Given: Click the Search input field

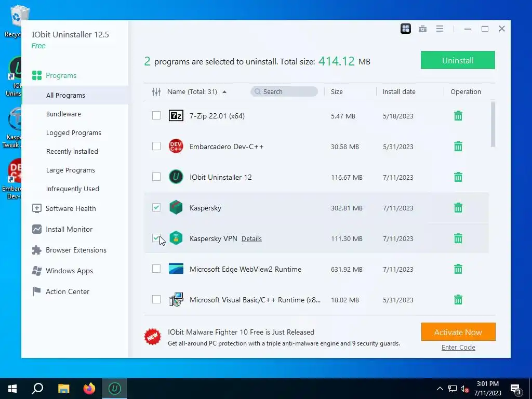Looking at the screenshot, I should (284, 91).
